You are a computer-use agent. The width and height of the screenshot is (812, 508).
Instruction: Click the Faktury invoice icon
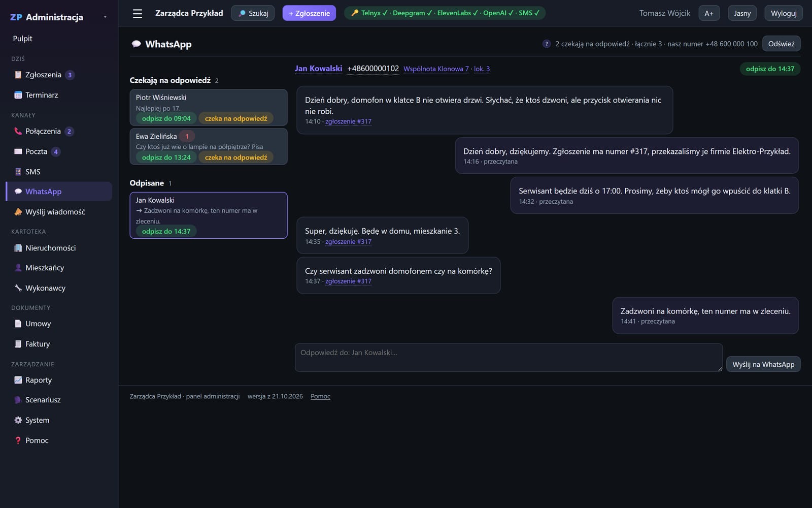tap(18, 344)
